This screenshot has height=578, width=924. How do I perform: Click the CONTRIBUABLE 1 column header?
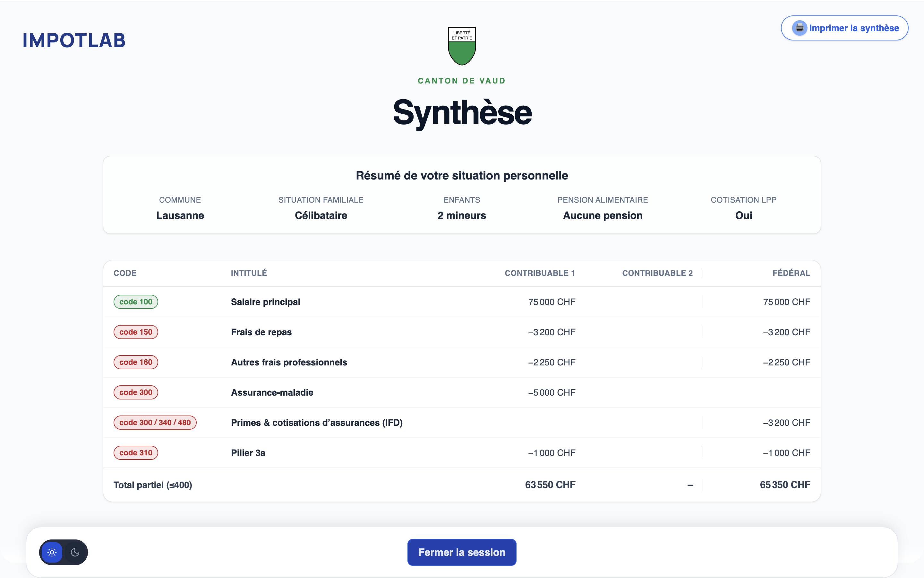point(540,273)
